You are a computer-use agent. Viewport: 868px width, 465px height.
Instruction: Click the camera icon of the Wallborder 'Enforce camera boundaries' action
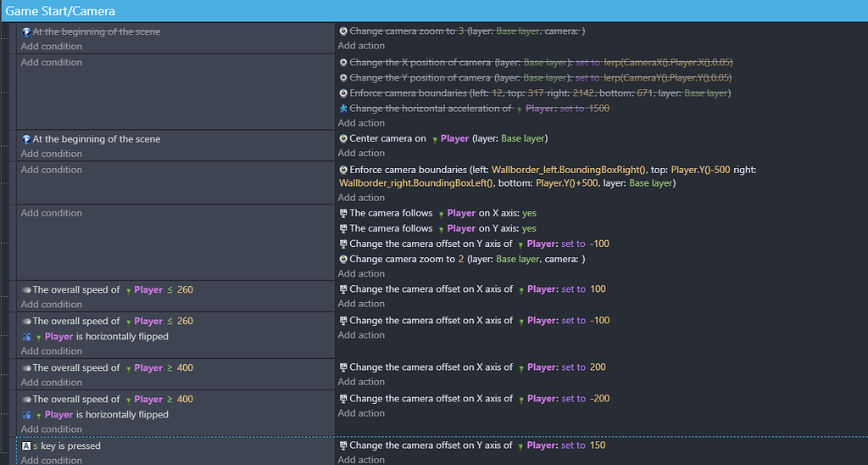[x=343, y=171]
